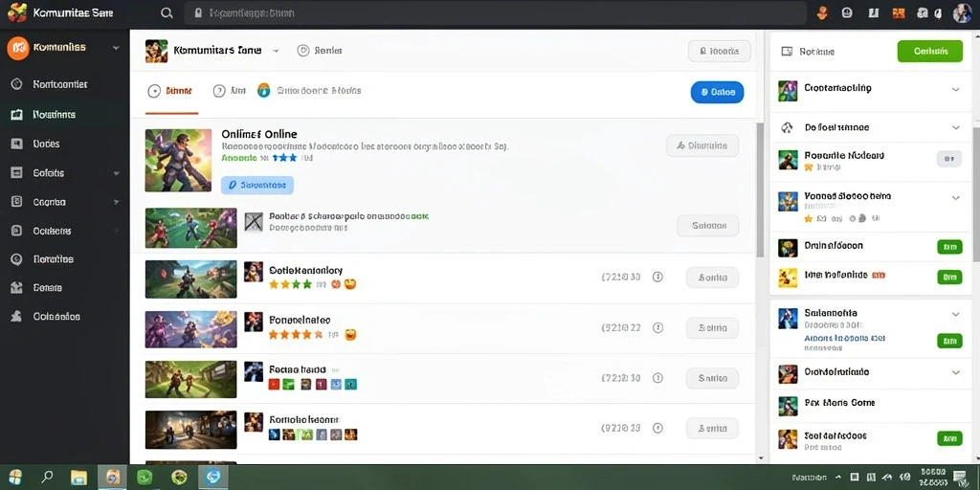Click the green button in right panel header
Image resolution: width=980 pixels, height=490 pixels.
point(929,52)
